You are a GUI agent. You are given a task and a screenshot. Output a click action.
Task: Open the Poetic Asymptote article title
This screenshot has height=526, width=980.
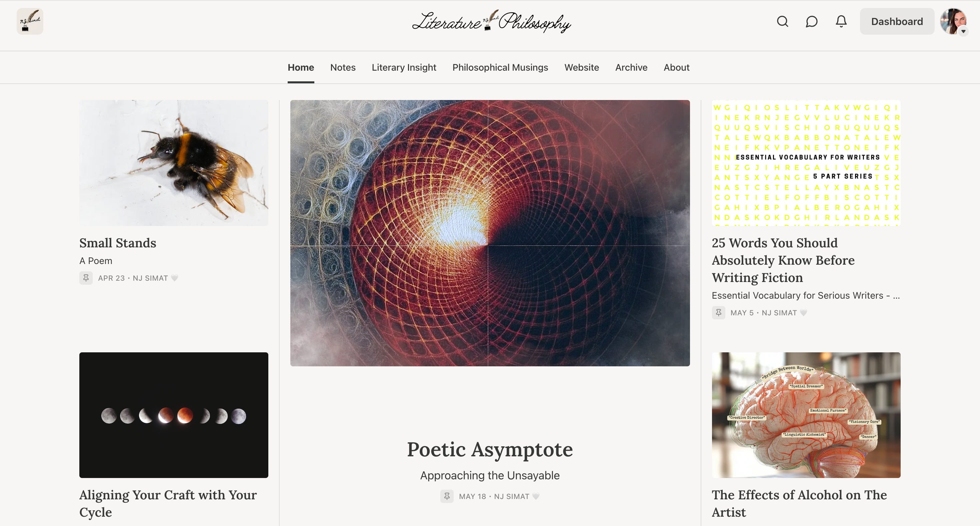click(490, 450)
